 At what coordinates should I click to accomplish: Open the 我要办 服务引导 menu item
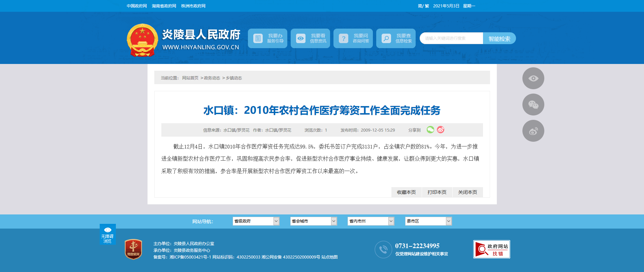(x=267, y=38)
